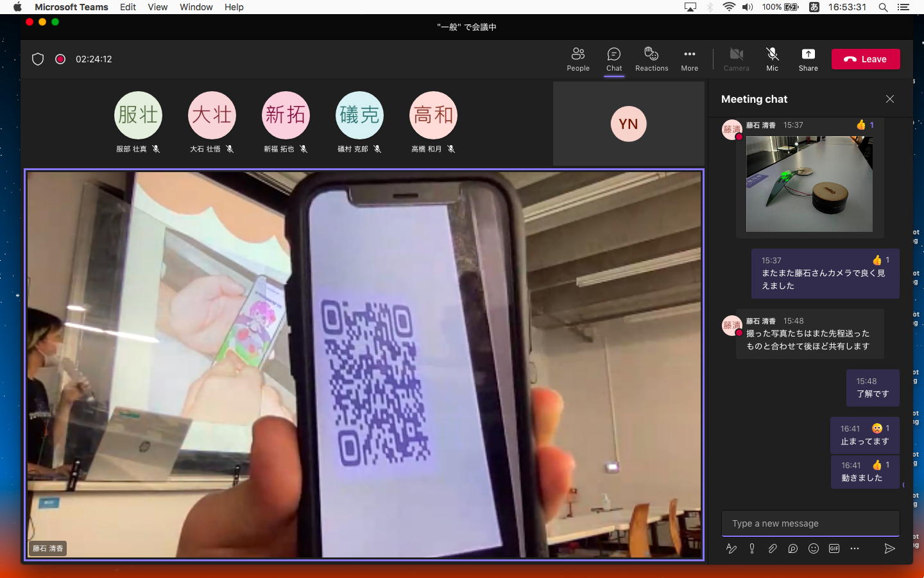Select the message またまた藤石さんカメラで良く見えました

(825, 274)
